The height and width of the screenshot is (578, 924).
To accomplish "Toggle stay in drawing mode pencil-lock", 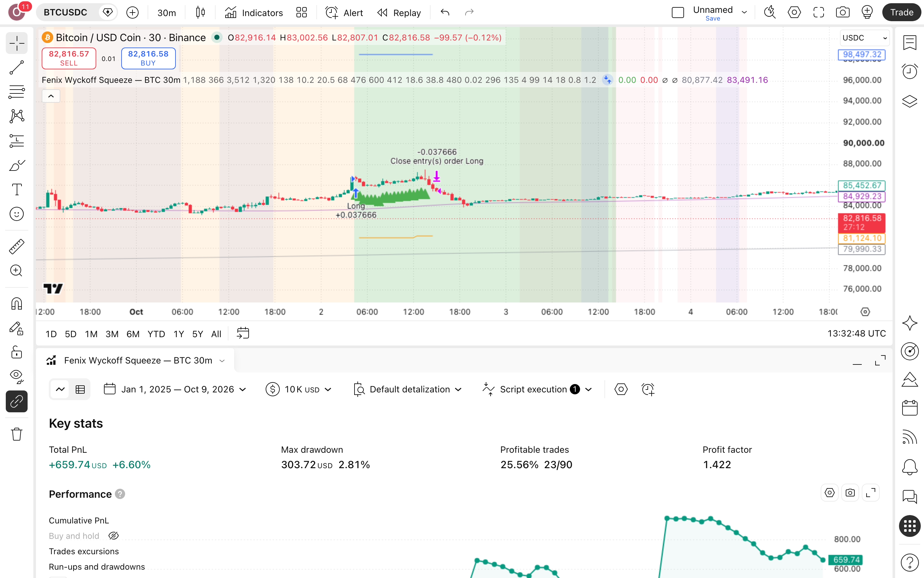I will click(x=16, y=328).
